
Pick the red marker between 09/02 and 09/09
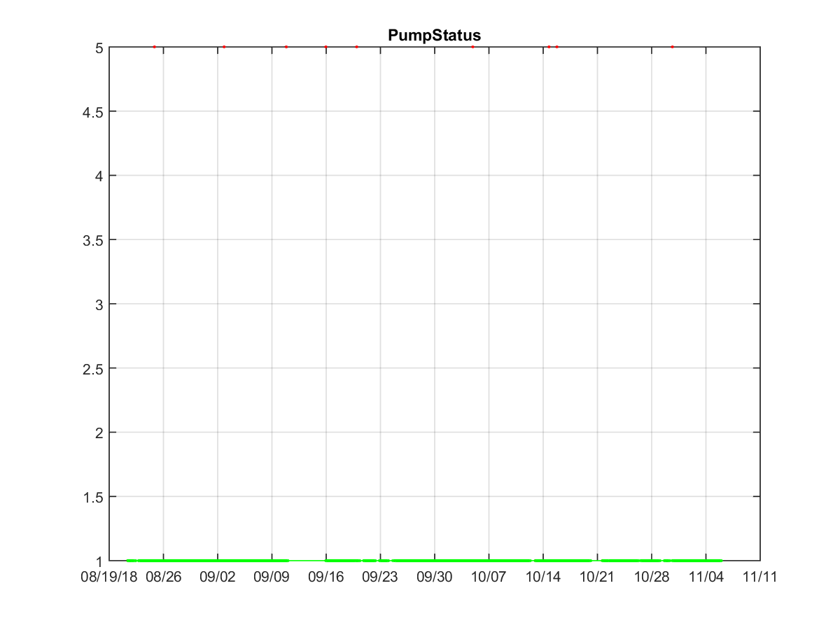coord(224,47)
